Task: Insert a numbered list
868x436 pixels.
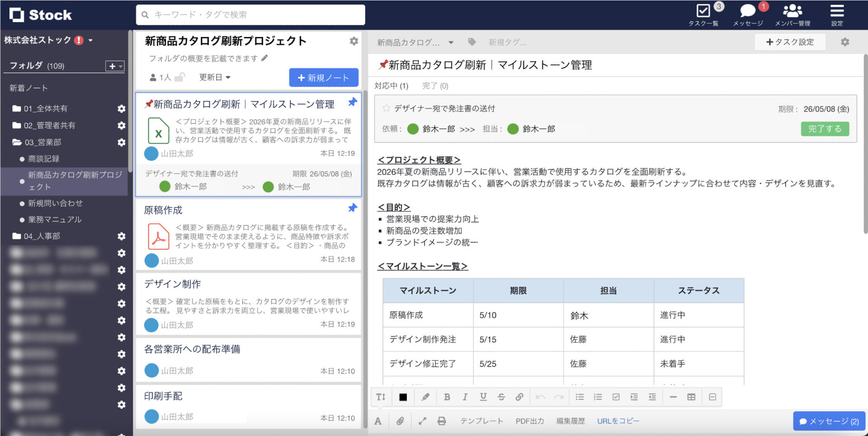Action: tap(598, 397)
